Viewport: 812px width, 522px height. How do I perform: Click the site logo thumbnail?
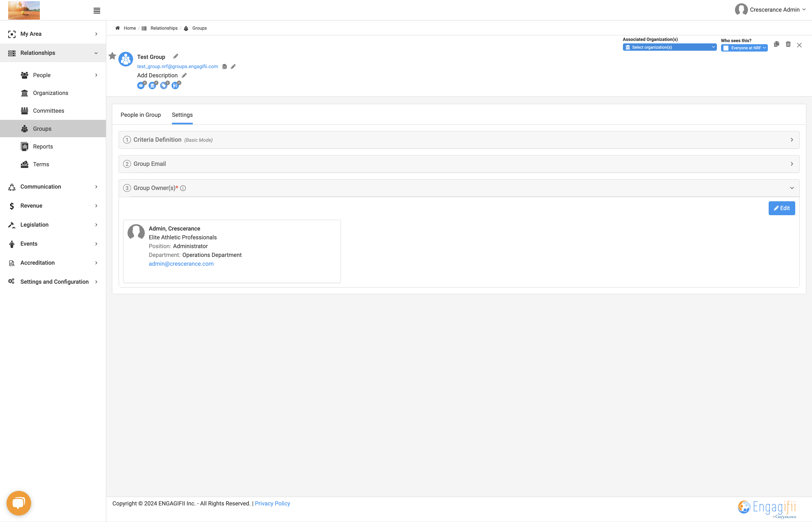point(24,10)
